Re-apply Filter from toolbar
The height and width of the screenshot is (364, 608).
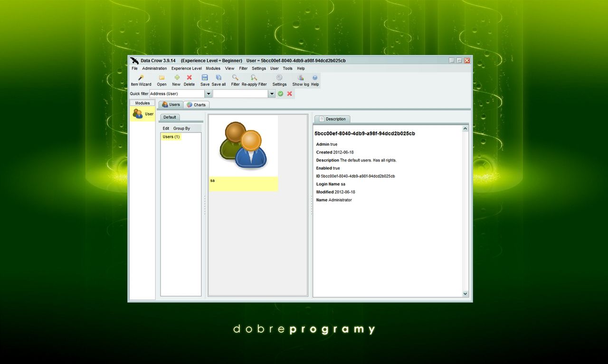point(254,80)
